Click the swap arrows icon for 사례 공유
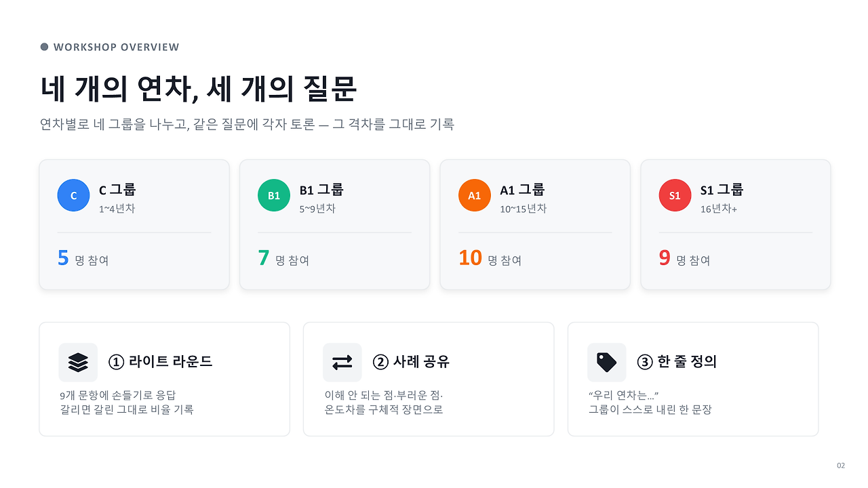This screenshot has width=868, height=488. point(342,363)
